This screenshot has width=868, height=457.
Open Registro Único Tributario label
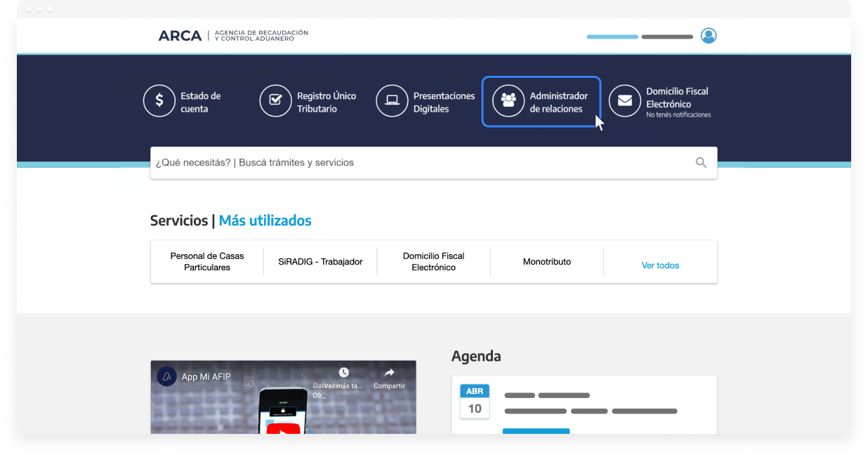pos(327,102)
